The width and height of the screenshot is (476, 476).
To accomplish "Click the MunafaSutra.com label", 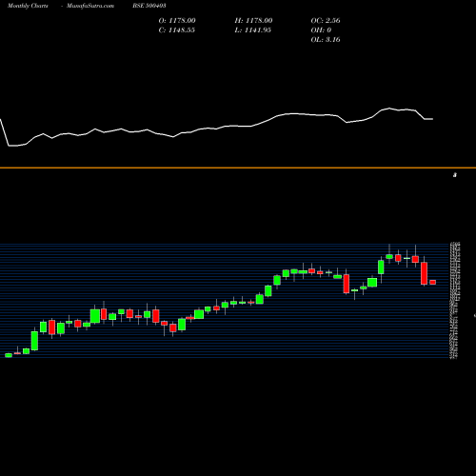I will pos(90,6).
